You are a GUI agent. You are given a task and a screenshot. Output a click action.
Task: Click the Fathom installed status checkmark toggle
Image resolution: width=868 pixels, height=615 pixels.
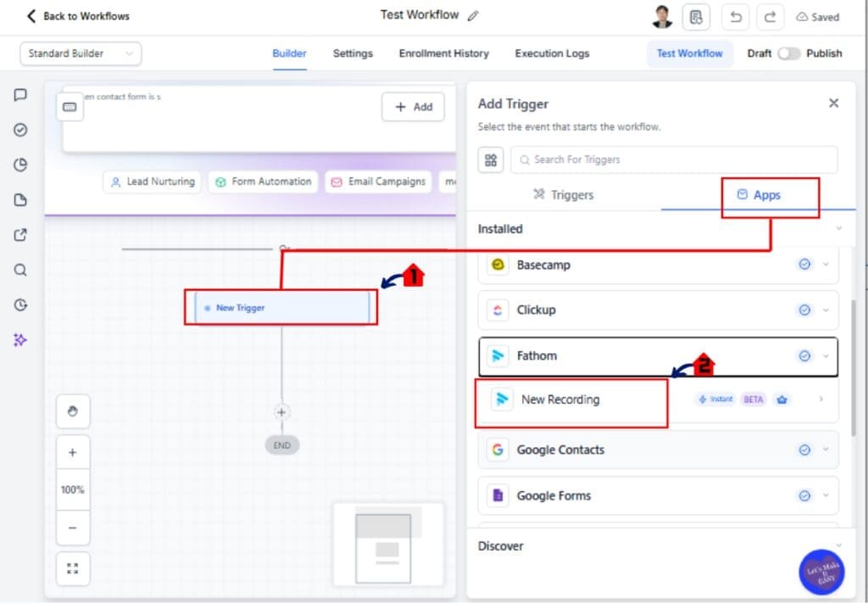(x=804, y=356)
